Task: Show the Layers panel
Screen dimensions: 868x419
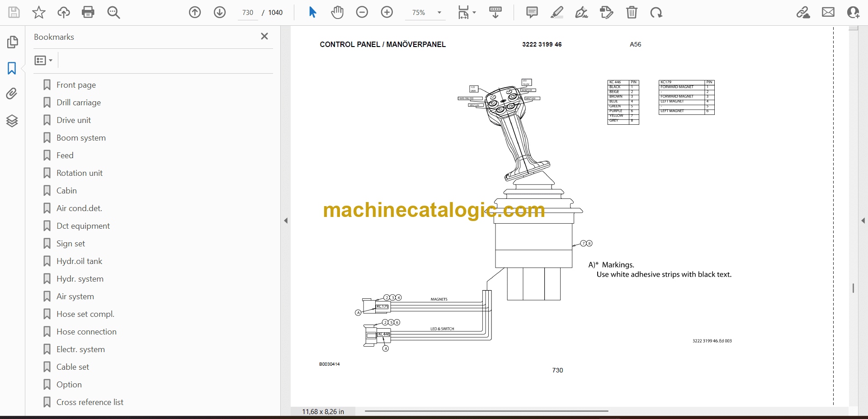Action: [x=12, y=121]
